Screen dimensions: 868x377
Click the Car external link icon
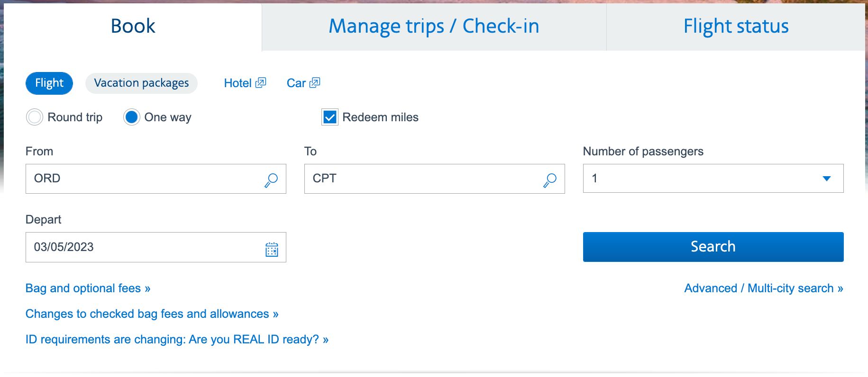pyautogui.click(x=315, y=82)
